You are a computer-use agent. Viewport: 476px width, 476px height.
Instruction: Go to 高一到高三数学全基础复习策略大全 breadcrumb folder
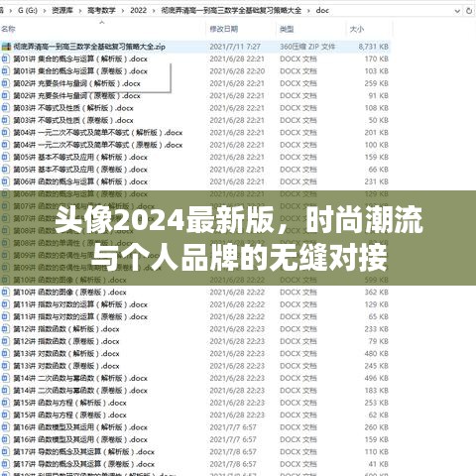click(x=231, y=11)
